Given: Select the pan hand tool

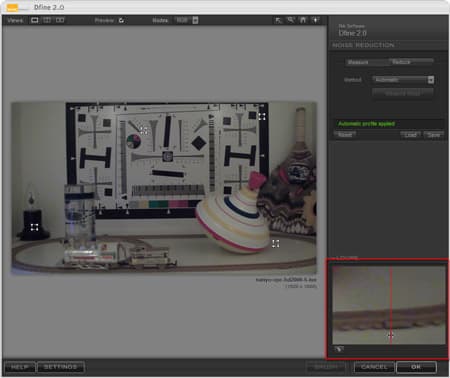Looking at the screenshot, I should tap(303, 20).
